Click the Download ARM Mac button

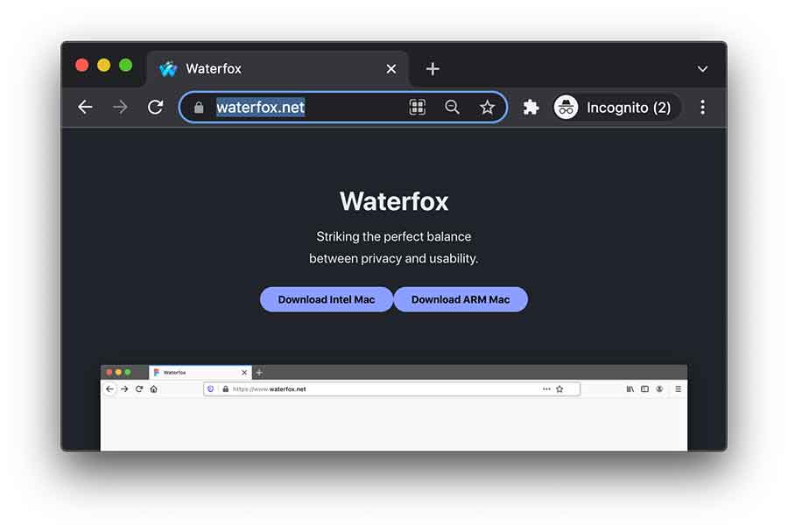[461, 299]
